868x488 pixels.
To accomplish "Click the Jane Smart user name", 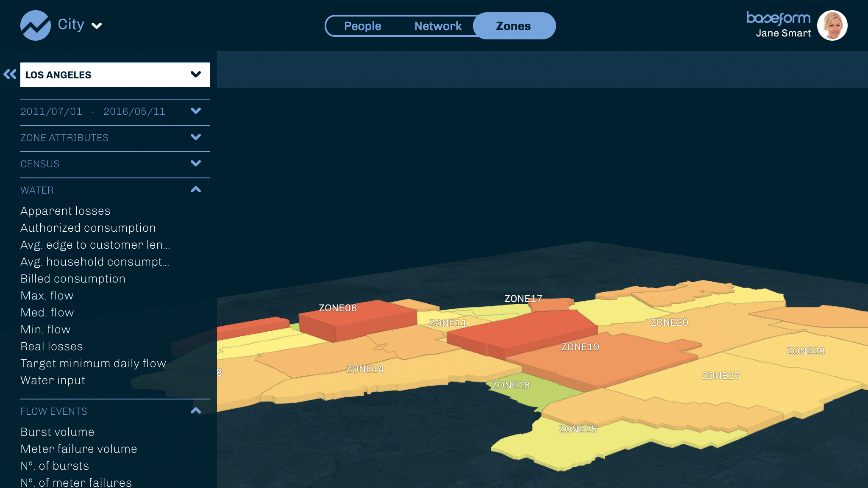I will click(x=783, y=33).
